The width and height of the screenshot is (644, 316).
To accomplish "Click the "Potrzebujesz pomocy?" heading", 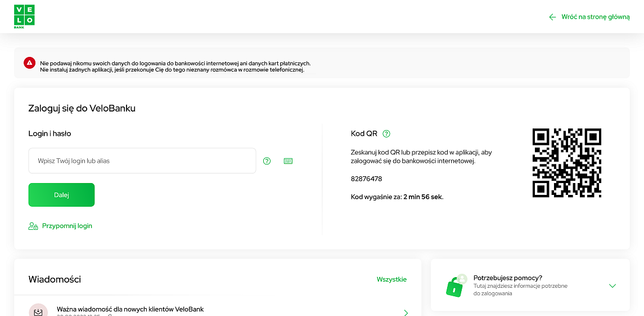I will pyautogui.click(x=508, y=278).
